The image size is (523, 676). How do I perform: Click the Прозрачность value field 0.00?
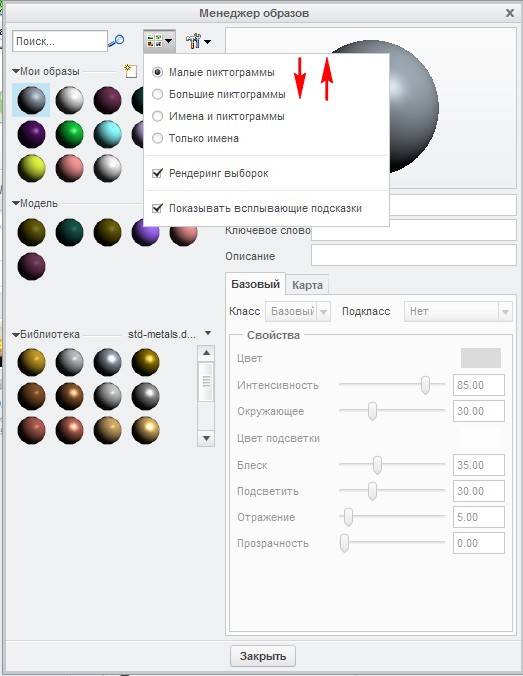click(x=479, y=543)
